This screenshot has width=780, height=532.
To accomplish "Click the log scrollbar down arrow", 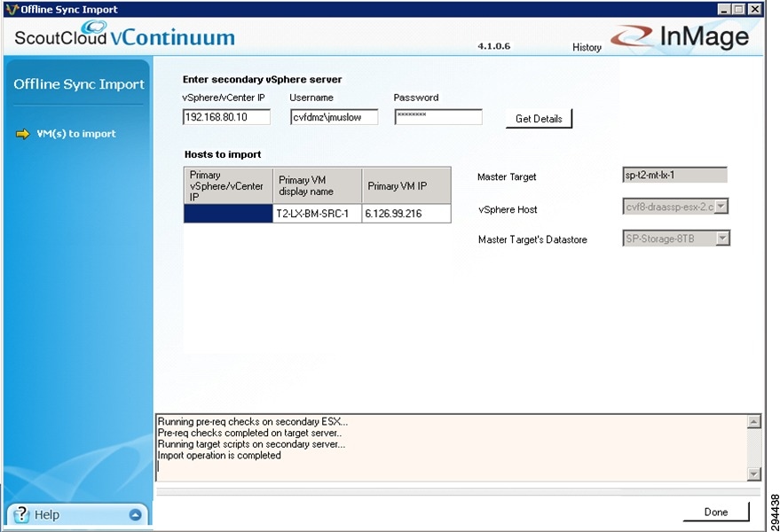I will pos(753,473).
